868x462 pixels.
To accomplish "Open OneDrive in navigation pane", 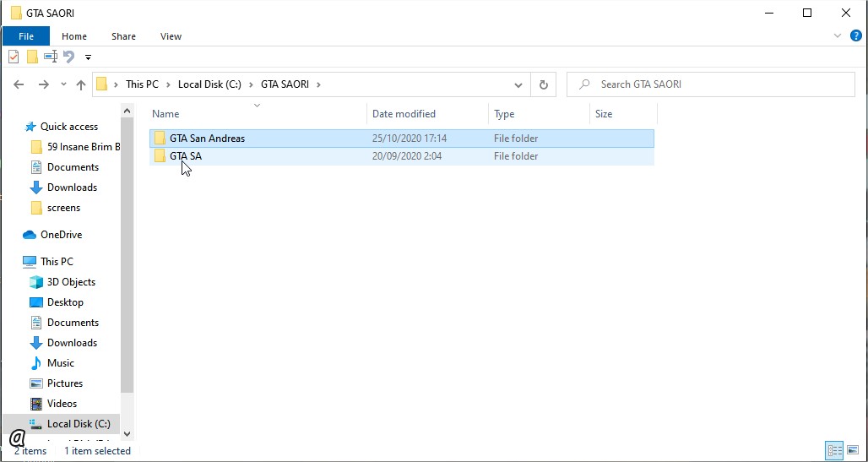I will click(61, 234).
